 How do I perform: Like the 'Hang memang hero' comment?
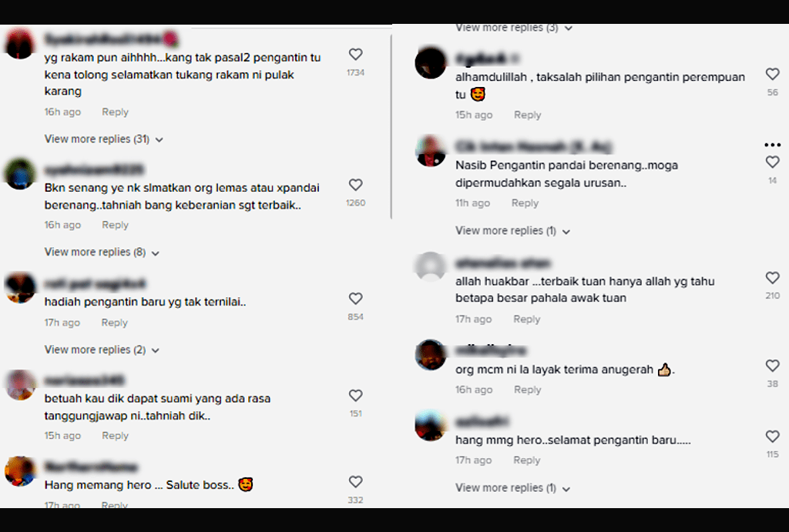pyautogui.click(x=355, y=482)
